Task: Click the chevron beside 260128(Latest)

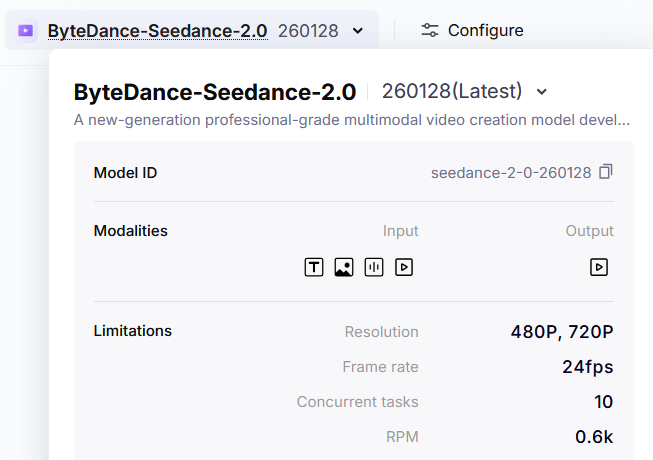Action: tap(541, 92)
